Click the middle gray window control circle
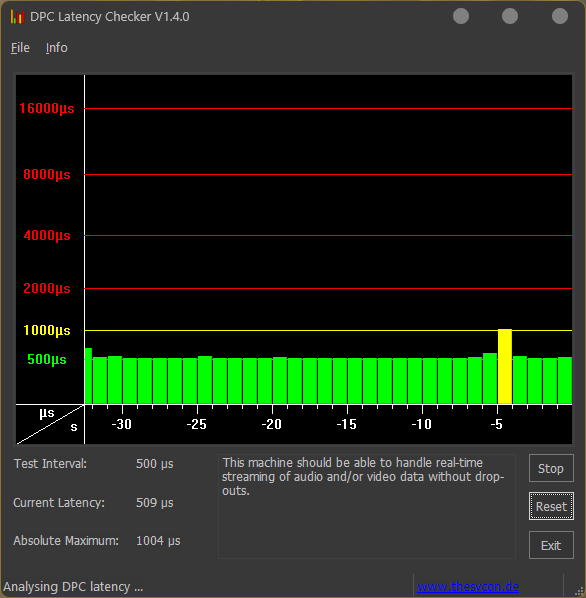Viewport: 586px width, 598px height. (x=510, y=16)
